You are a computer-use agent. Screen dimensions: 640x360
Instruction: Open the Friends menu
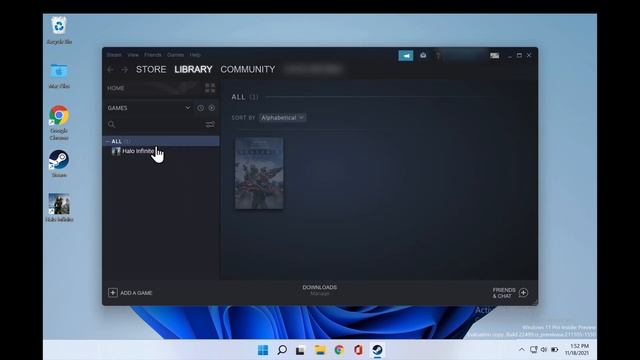(x=153, y=55)
